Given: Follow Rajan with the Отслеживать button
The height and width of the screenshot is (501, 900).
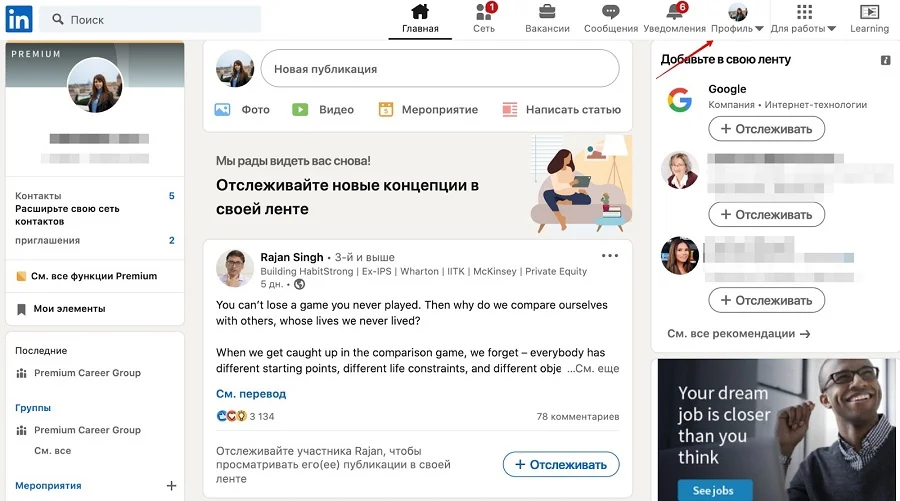Looking at the screenshot, I should point(561,464).
